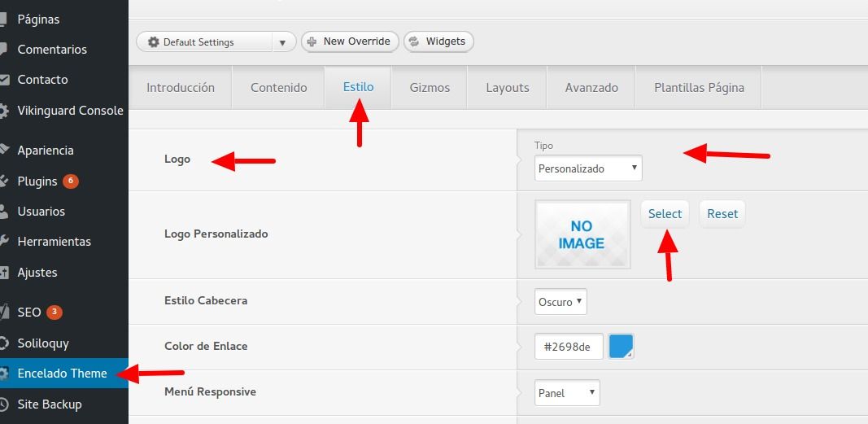
Task: Click the Site Backup clock icon
Action: point(4,404)
